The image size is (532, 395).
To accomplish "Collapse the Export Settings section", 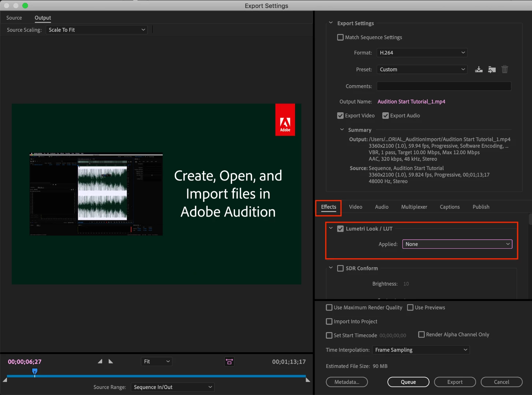I will point(331,23).
